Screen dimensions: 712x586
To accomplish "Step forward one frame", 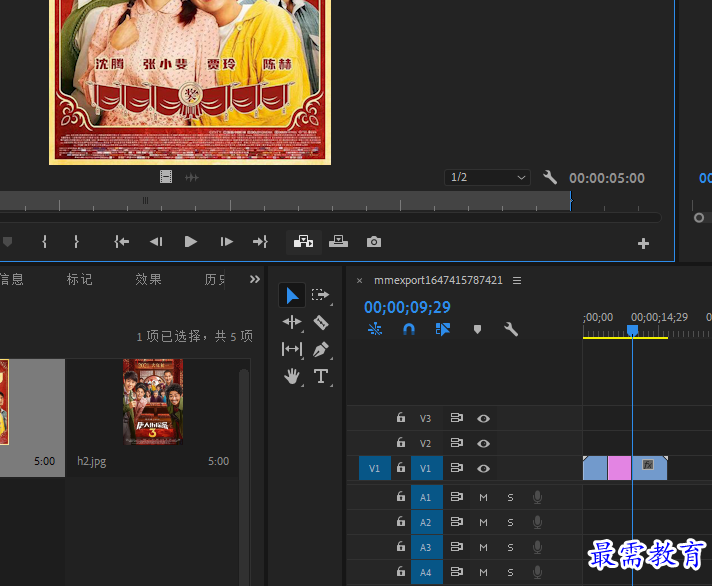I will [226, 242].
